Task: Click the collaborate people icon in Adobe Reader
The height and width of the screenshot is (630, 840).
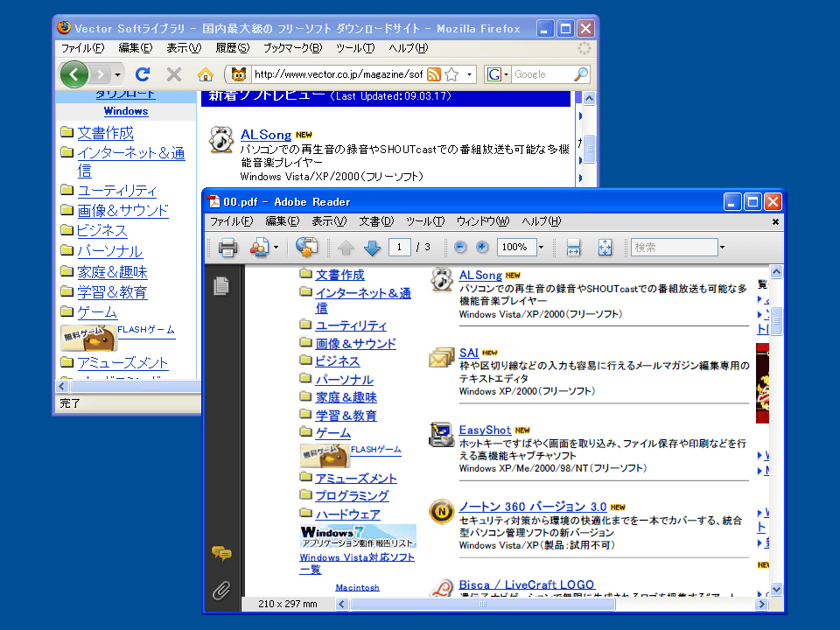Action: (259, 248)
